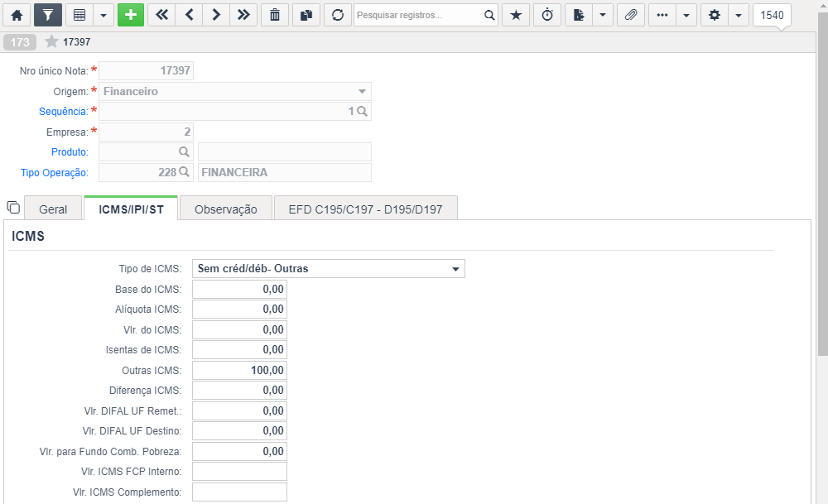Open grid view dropdown arrow
The image size is (828, 504).
point(103,15)
